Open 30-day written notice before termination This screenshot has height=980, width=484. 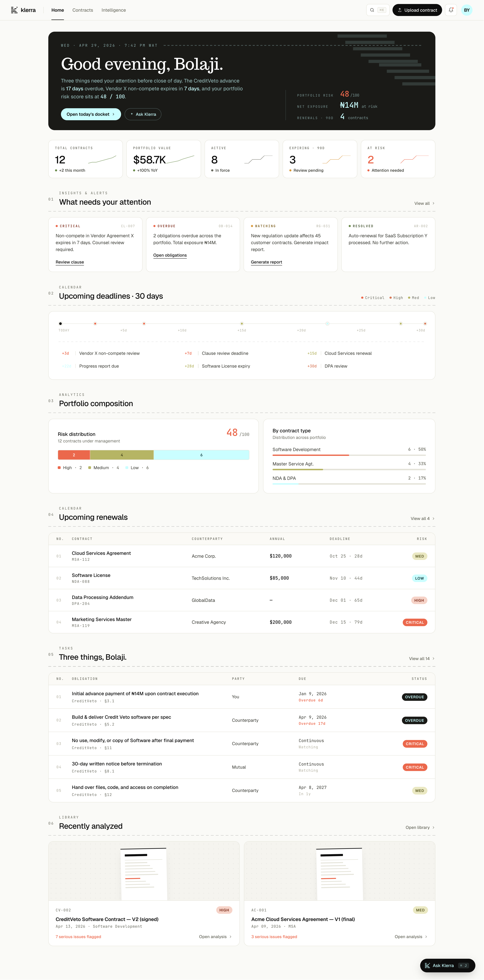(x=242, y=767)
